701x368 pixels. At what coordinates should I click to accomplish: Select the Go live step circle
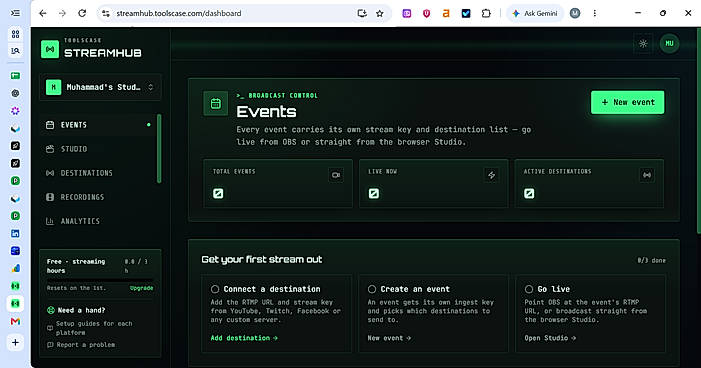pyautogui.click(x=529, y=289)
